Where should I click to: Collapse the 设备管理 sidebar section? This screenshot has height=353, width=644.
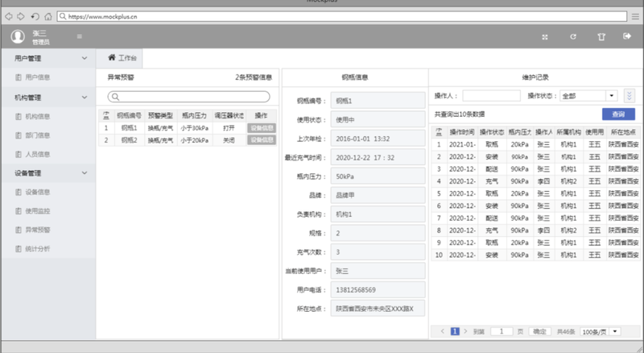[85, 172]
